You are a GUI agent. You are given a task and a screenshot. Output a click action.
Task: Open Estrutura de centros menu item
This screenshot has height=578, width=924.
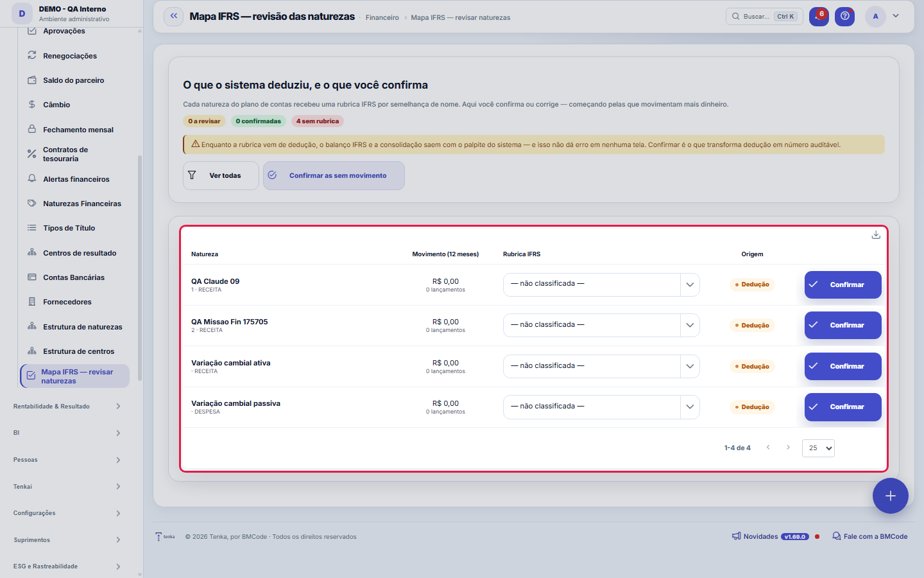tap(74, 351)
